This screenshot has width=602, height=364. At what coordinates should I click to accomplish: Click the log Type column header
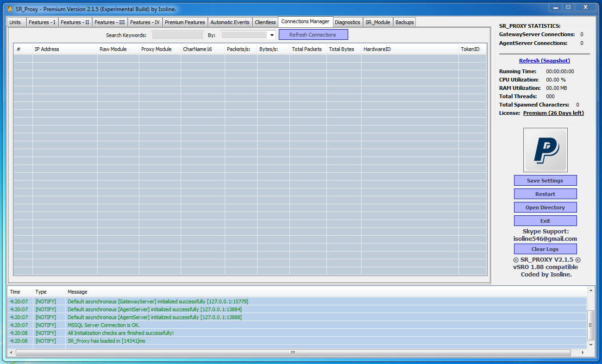pos(49,292)
